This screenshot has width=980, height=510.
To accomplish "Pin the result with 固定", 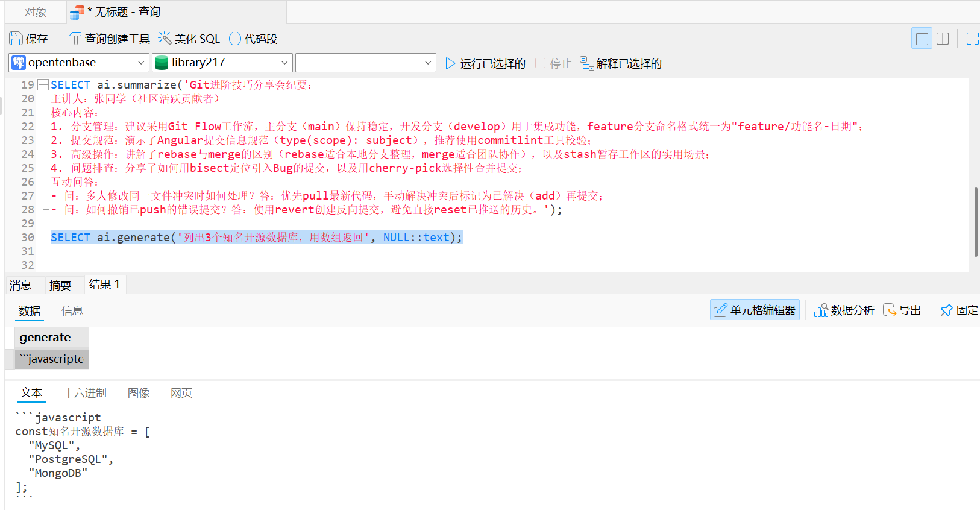I will point(959,310).
